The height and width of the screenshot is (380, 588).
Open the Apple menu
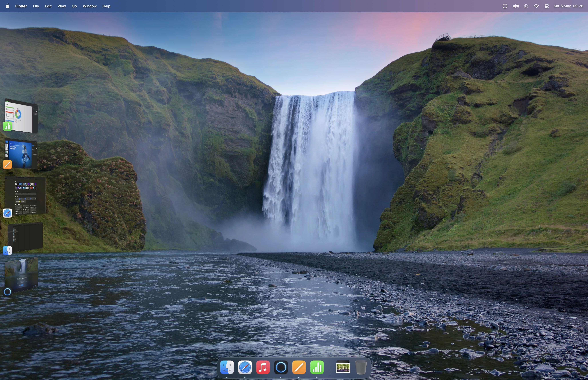[7, 6]
